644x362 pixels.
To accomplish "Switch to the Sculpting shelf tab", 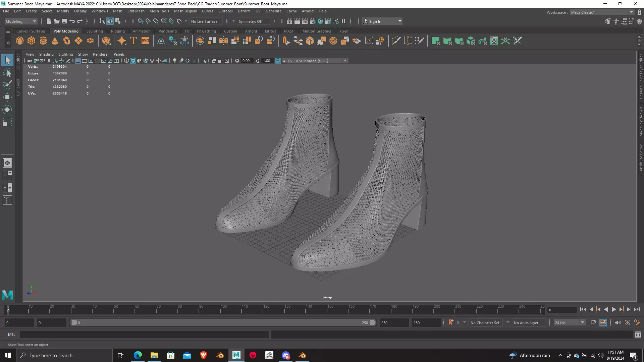I will coord(95,31).
